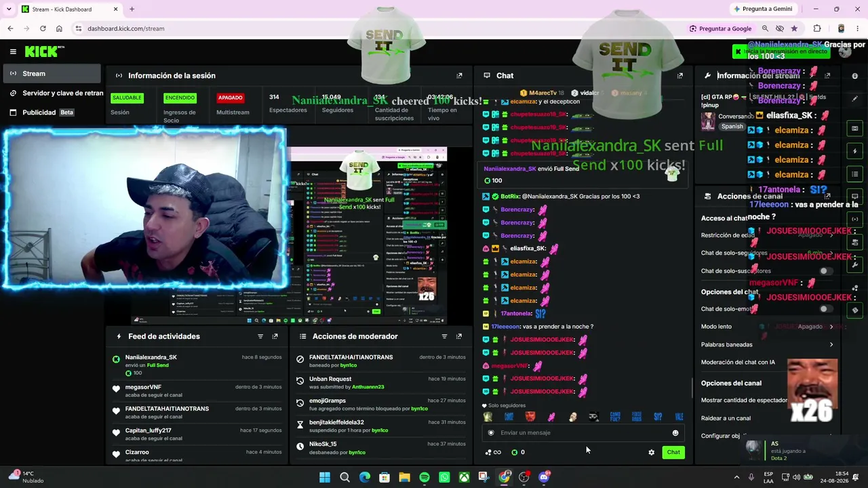The width and height of the screenshot is (868, 488).
Task: Open Spotify from the taskbar
Action: pos(425,477)
